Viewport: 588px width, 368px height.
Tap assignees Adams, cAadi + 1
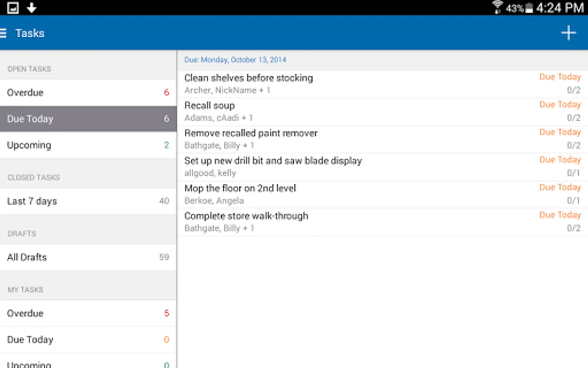click(x=218, y=118)
